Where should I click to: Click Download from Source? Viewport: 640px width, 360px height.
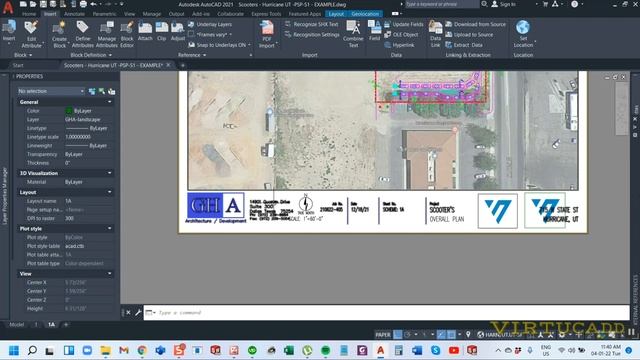click(x=476, y=24)
